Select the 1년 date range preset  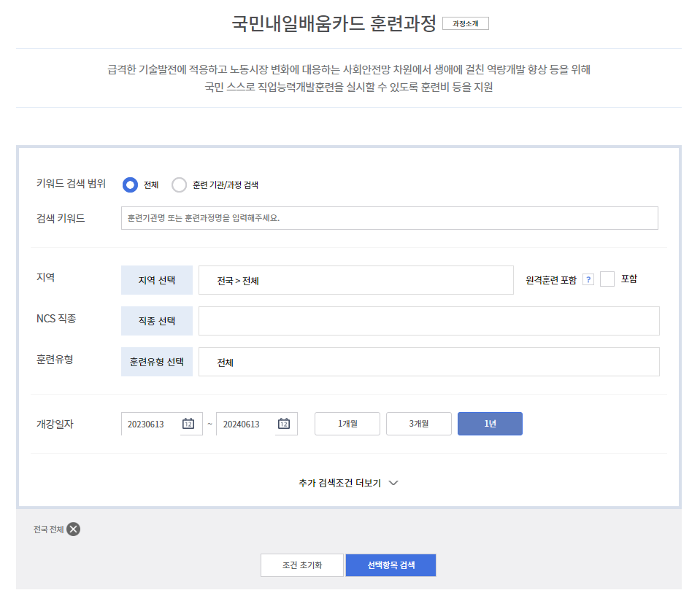point(490,424)
